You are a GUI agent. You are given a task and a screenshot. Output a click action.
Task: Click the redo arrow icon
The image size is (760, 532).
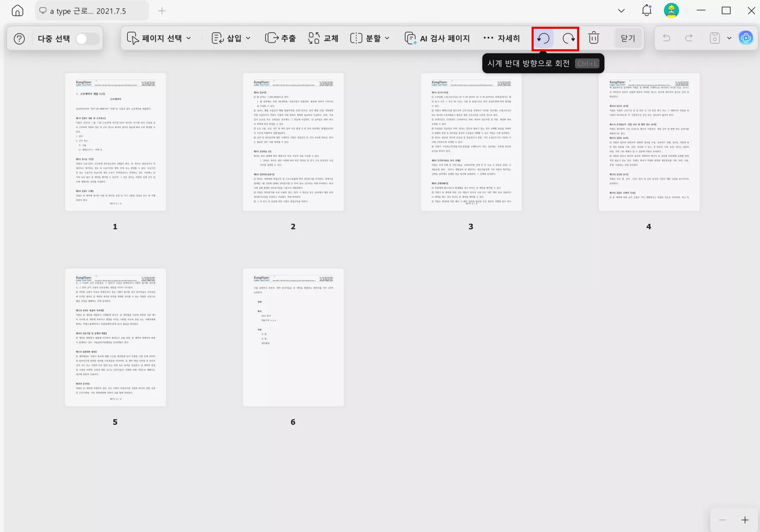[688, 38]
